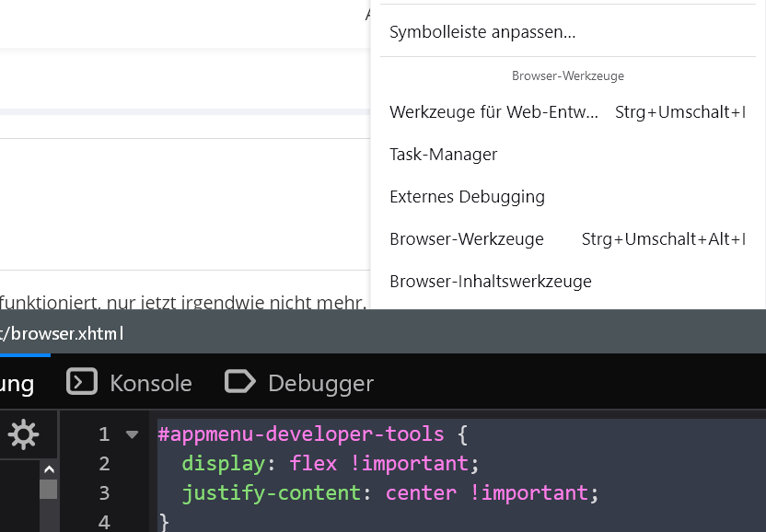Click the sidebar scroll-up arrow
The width and height of the screenshot is (766, 532).
pyautogui.click(x=48, y=468)
